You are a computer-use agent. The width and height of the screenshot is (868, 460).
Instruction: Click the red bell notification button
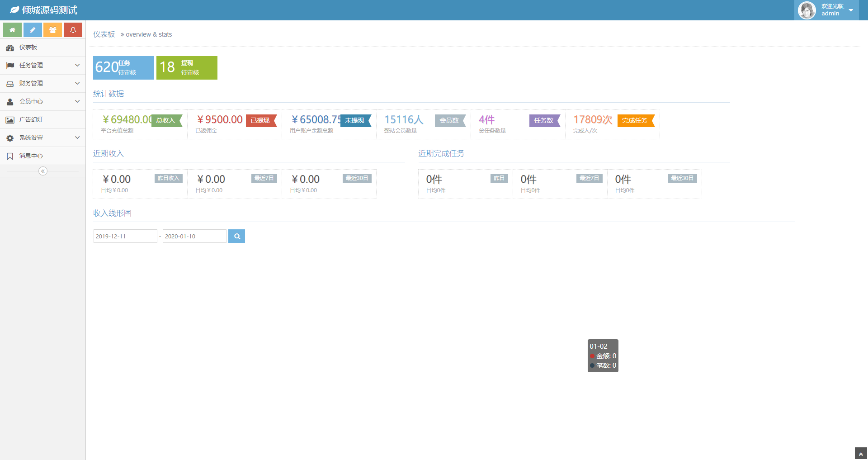[73, 30]
